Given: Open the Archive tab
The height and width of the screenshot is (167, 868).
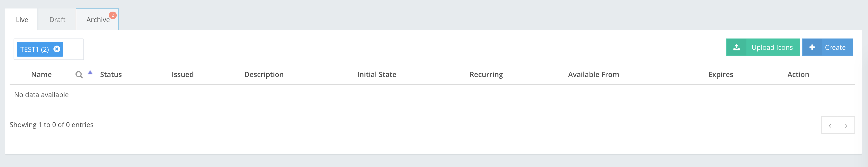Looking at the screenshot, I should pyautogui.click(x=98, y=20).
